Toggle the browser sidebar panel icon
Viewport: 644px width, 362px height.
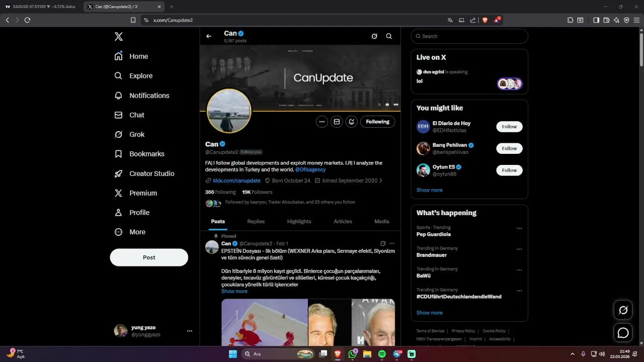(596, 20)
